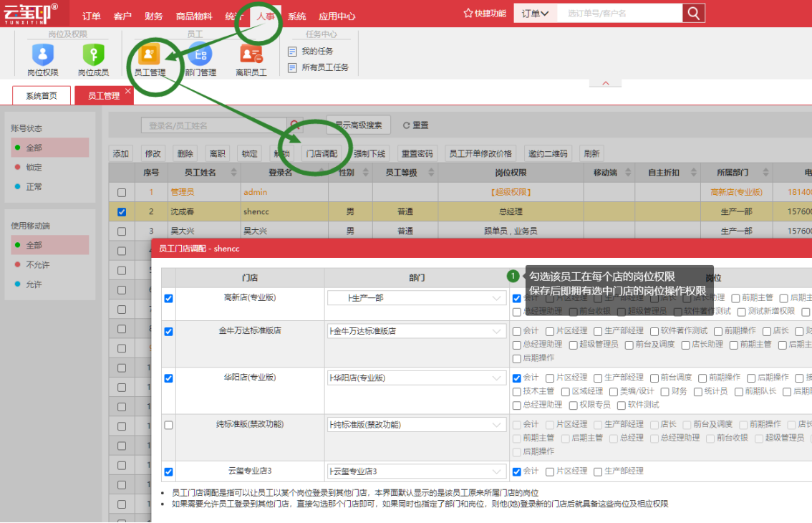The width and height of the screenshot is (812, 523).
Task: Click the magnifier search icon in top bar
Action: tap(693, 14)
